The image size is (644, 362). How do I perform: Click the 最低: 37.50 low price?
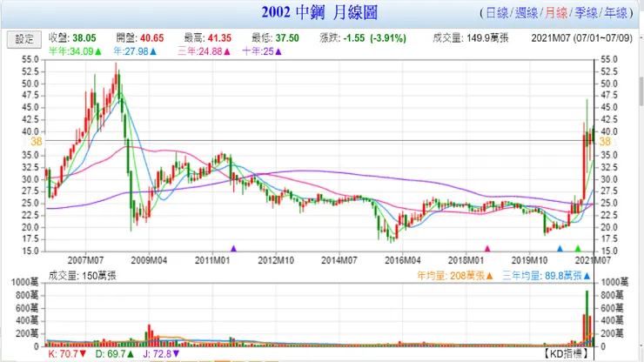275,38
